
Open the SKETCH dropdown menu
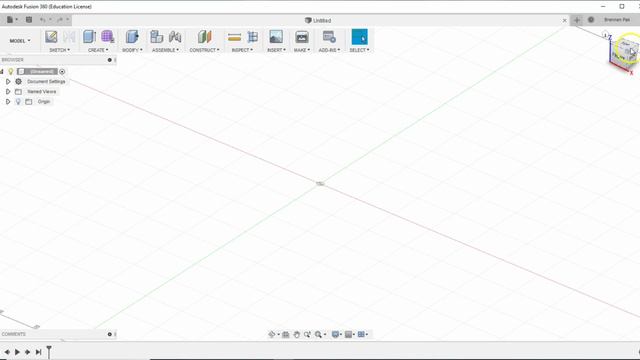tap(60, 50)
